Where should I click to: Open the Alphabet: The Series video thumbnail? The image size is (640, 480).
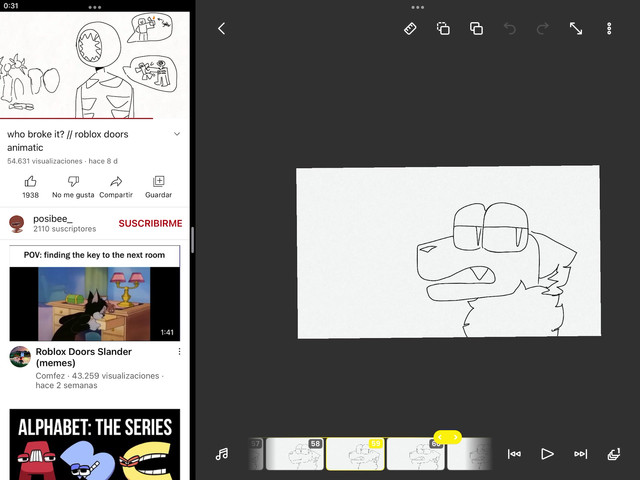click(95, 444)
